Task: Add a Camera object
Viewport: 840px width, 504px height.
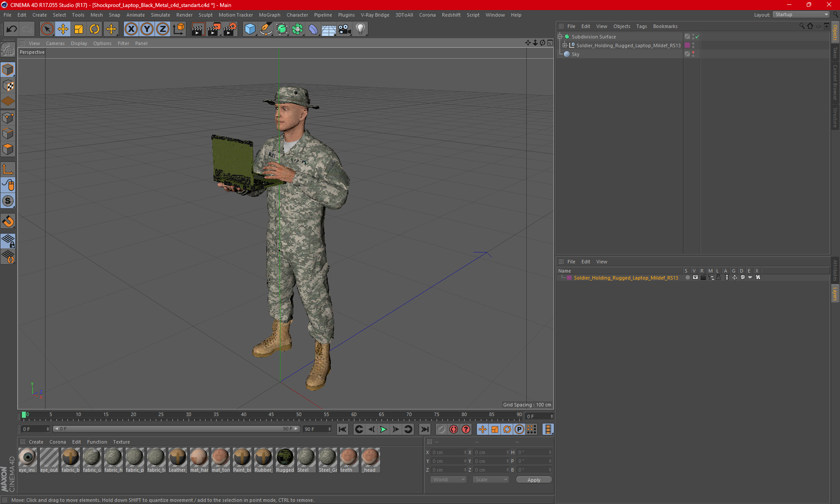Action: coord(345,29)
